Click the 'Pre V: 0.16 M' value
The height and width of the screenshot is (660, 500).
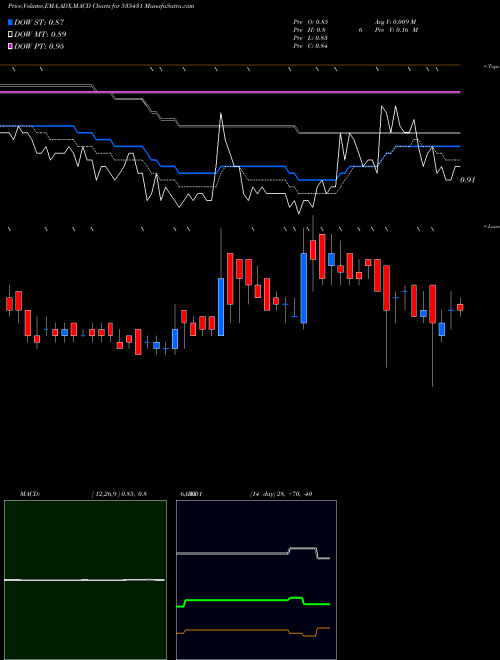click(x=397, y=30)
